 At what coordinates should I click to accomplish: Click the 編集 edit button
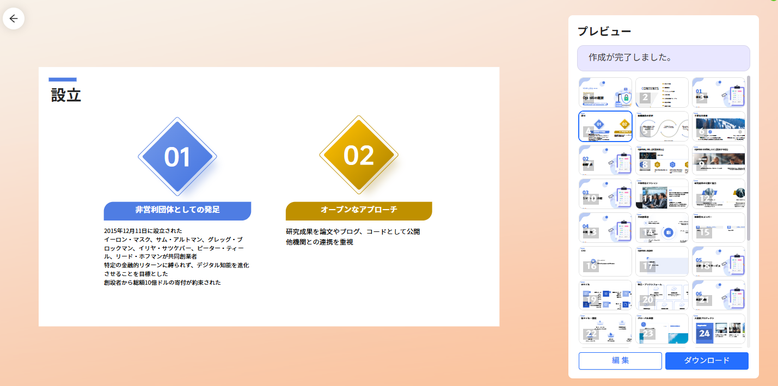click(620, 361)
